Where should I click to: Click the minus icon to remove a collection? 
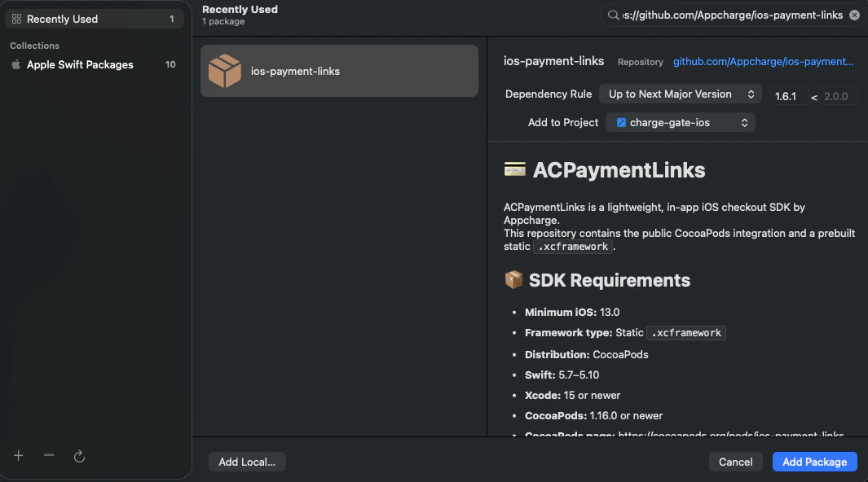[x=49, y=455]
